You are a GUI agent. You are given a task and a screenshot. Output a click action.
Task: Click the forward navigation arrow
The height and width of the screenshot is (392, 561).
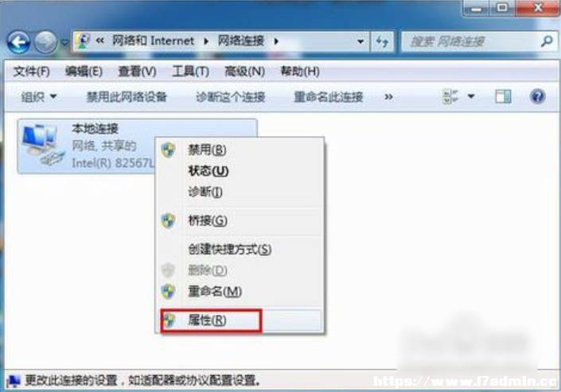[x=45, y=42]
